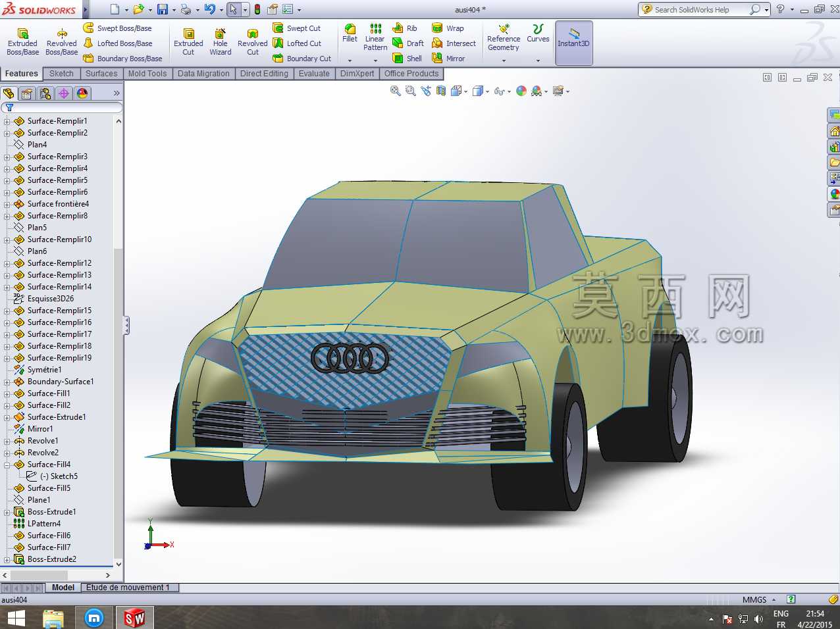
Task: Open the Direct Editing tab
Action: click(264, 74)
